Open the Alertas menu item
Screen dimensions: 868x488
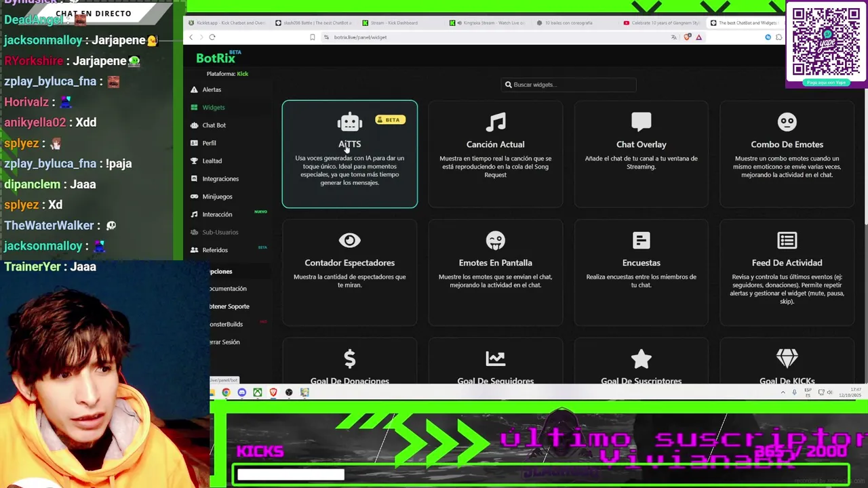pos(212,89)
